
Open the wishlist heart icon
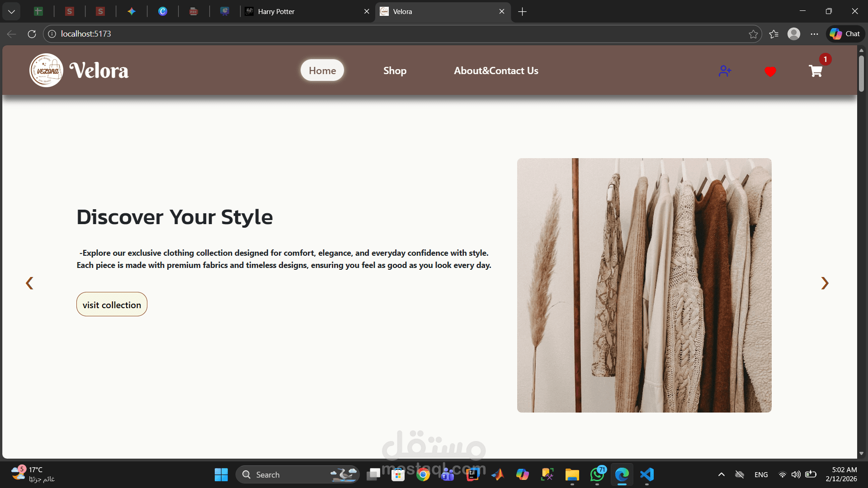click(770, 71)
